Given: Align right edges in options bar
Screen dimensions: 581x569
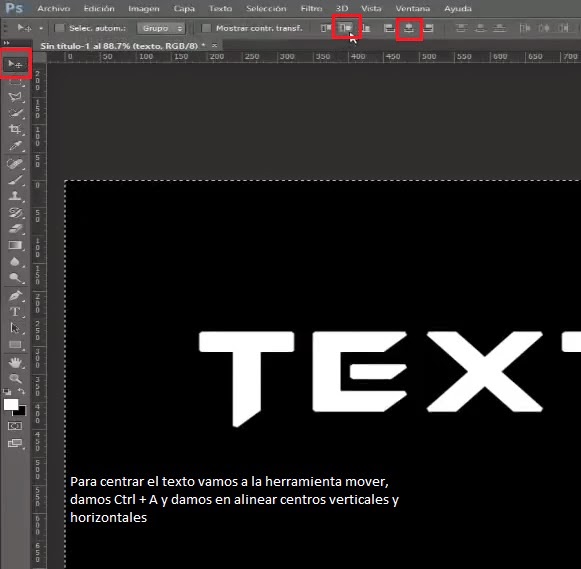Looking at the screenshot, I should coord(429,28).
